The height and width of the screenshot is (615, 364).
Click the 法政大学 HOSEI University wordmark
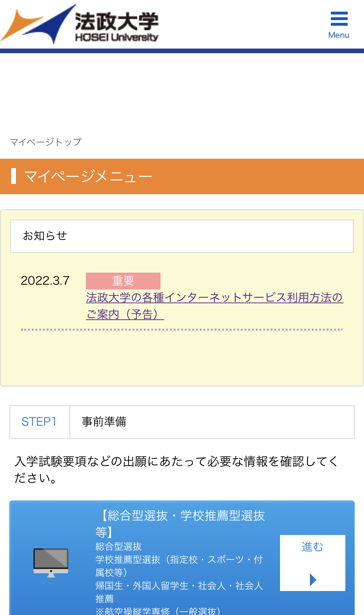[117, 27]
